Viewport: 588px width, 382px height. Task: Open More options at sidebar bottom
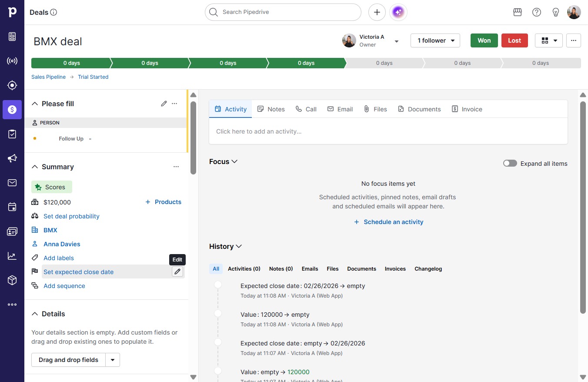(x=12, y=305)
